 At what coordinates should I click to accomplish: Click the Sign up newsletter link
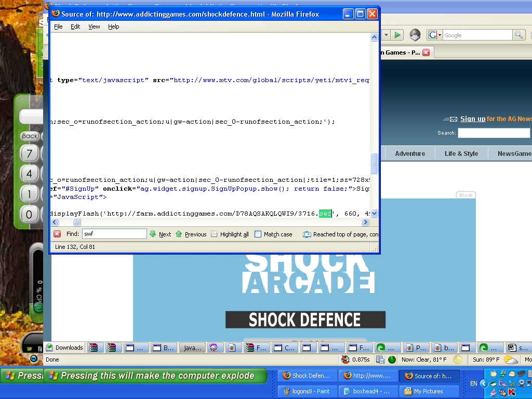click(x=473, y=119)
